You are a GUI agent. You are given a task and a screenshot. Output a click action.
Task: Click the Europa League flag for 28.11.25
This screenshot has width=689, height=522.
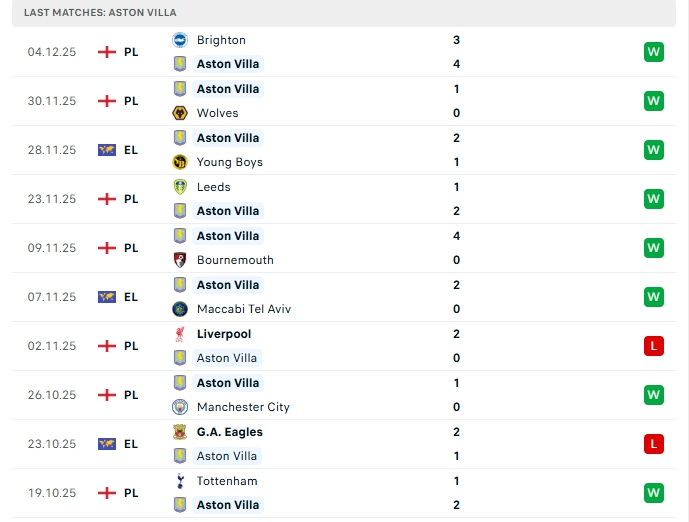coord(107,150)
